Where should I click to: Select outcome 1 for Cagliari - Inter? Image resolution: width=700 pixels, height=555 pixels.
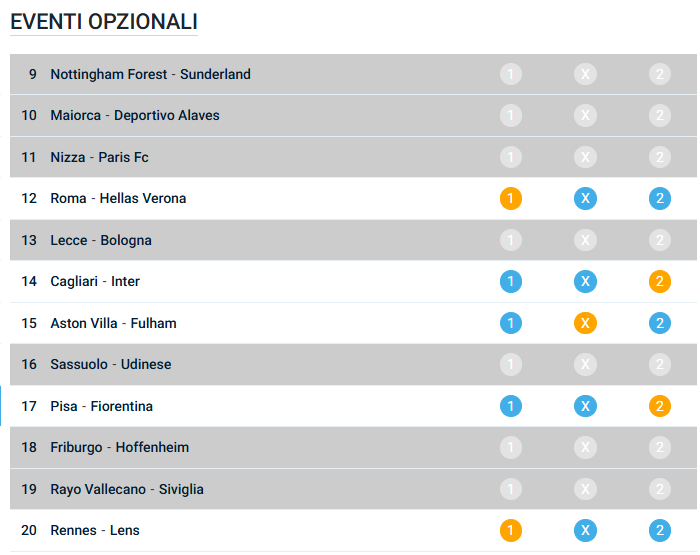tap(511, 281)
